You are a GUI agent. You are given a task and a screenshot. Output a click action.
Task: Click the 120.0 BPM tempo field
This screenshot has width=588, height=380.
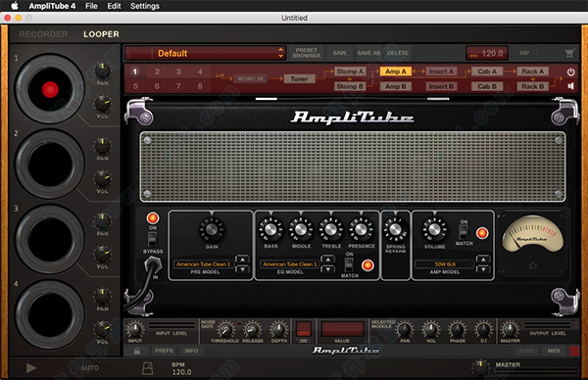click(487, 53)
